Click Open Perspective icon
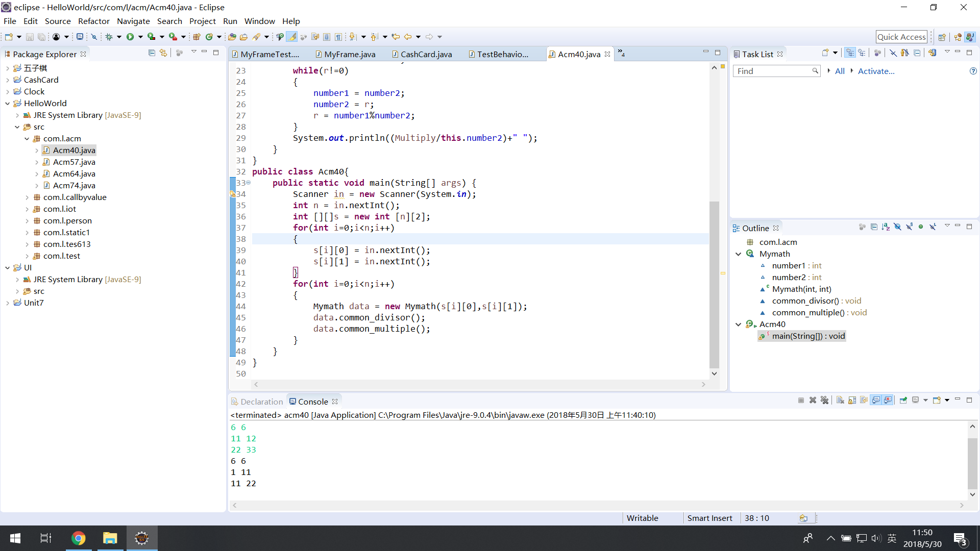The image size is (980, 551). tap(942, 37)
